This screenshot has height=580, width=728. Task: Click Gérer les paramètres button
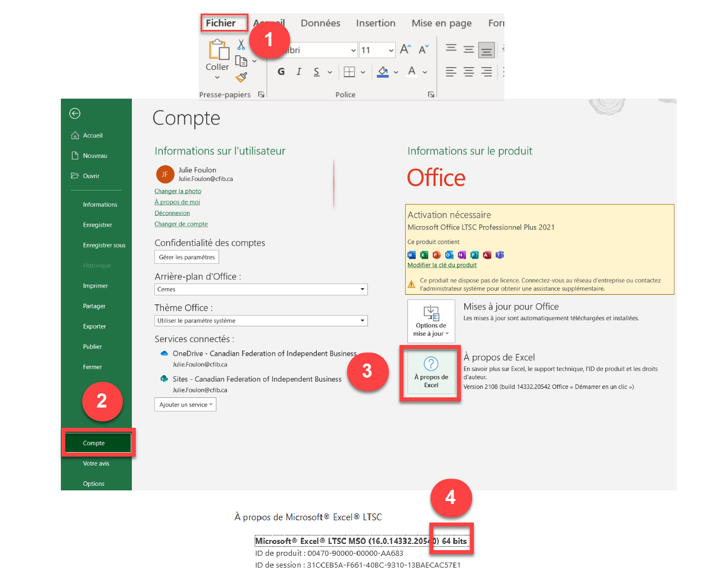[187, 257]
